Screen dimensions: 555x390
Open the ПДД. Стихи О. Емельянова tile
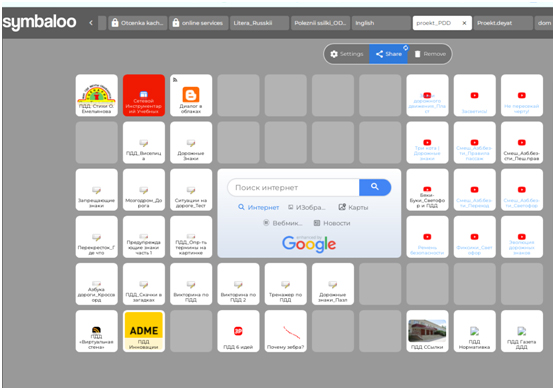[97, 95]
